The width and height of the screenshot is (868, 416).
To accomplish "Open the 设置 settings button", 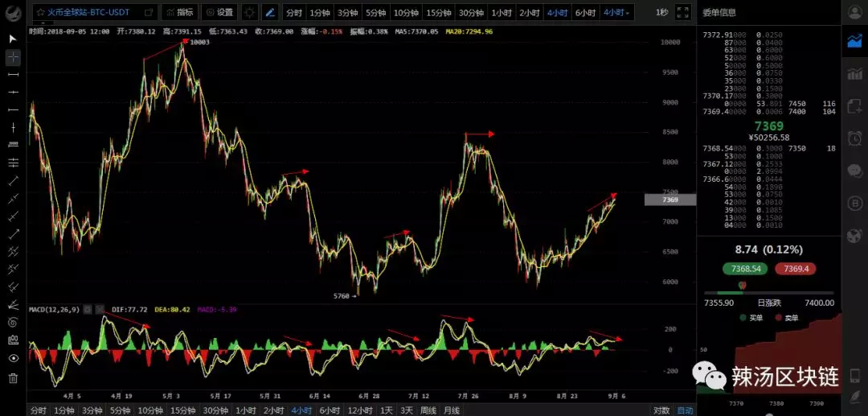I will [219, 12].
